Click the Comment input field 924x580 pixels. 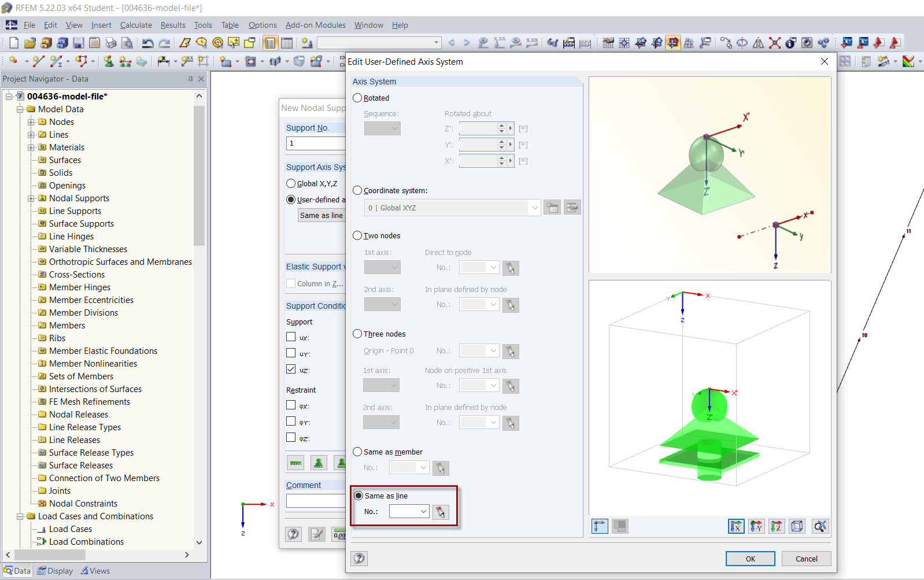316,501
